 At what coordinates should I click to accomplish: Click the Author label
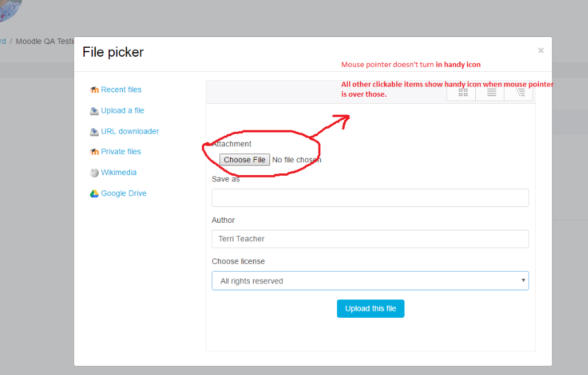click(x=223, y=220)
